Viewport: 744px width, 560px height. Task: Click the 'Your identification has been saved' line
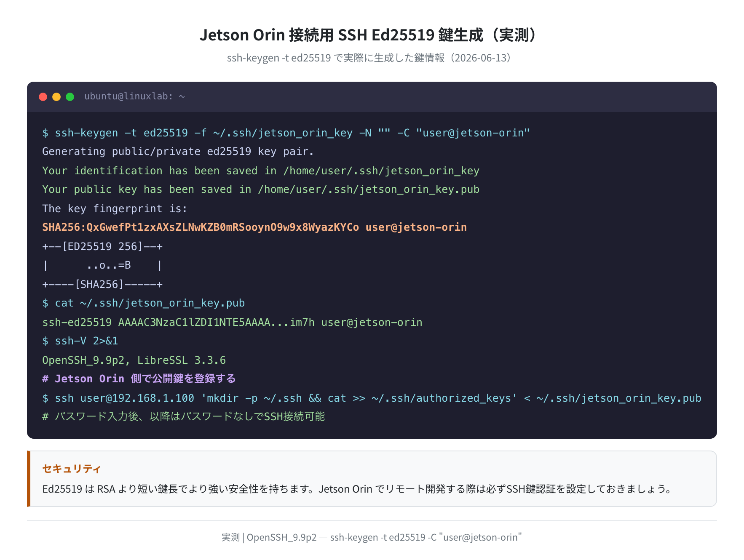pyautogui.click(x=261, y=171)
